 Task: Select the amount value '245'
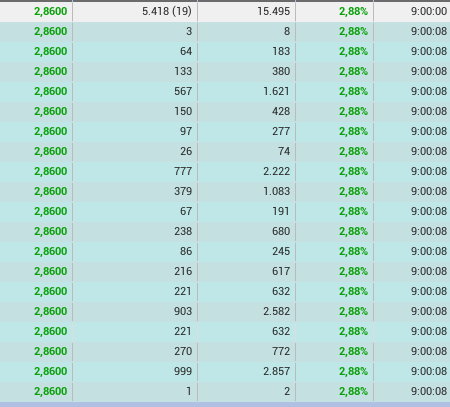point(281,251)
